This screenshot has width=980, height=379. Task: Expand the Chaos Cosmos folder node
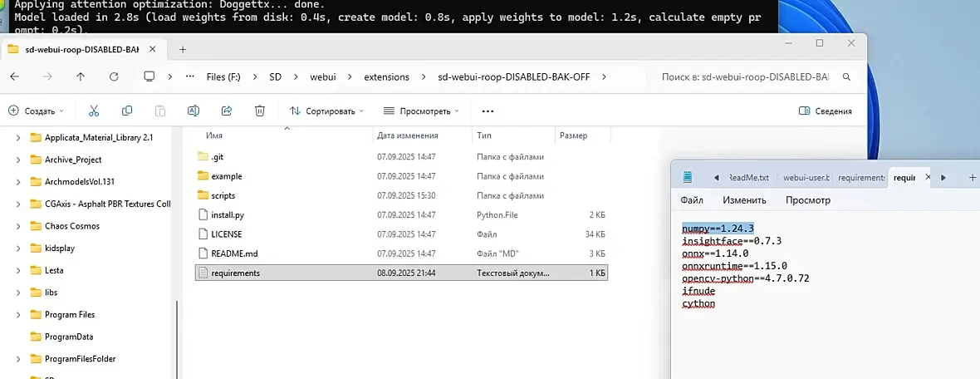click(x=18, y=226)
